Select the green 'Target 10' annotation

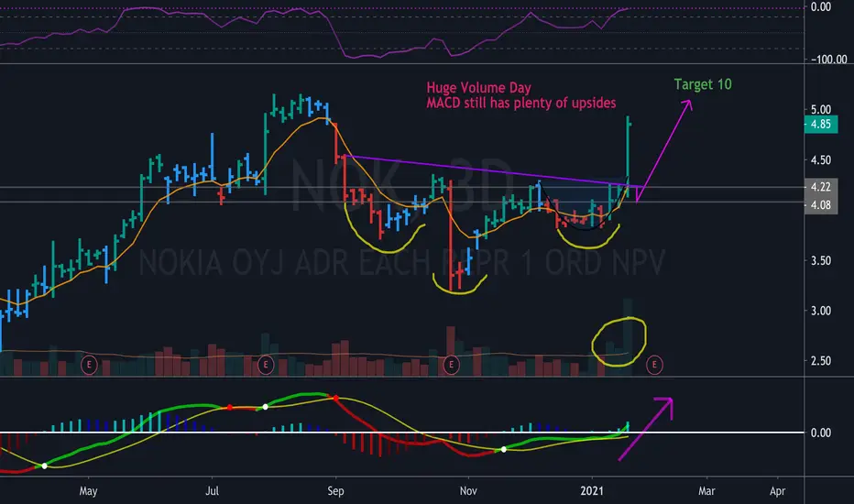point(703,84)
